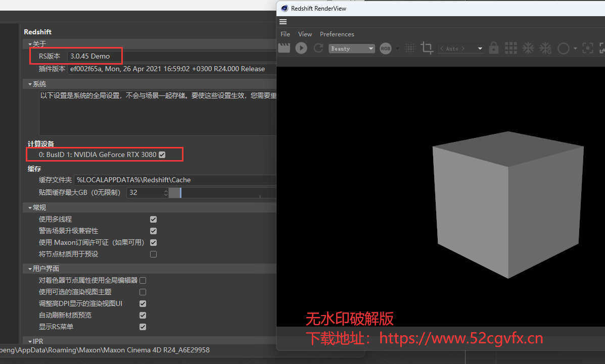The width and height of the screenshot is (605, 364).
Task: Open the Preferences menu in RenderView
Action: (x=337, y=34)
